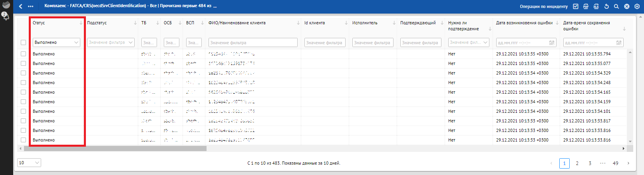Open search with the magnifier icon
The image size is (644, 175).
(x=616, y=6)
